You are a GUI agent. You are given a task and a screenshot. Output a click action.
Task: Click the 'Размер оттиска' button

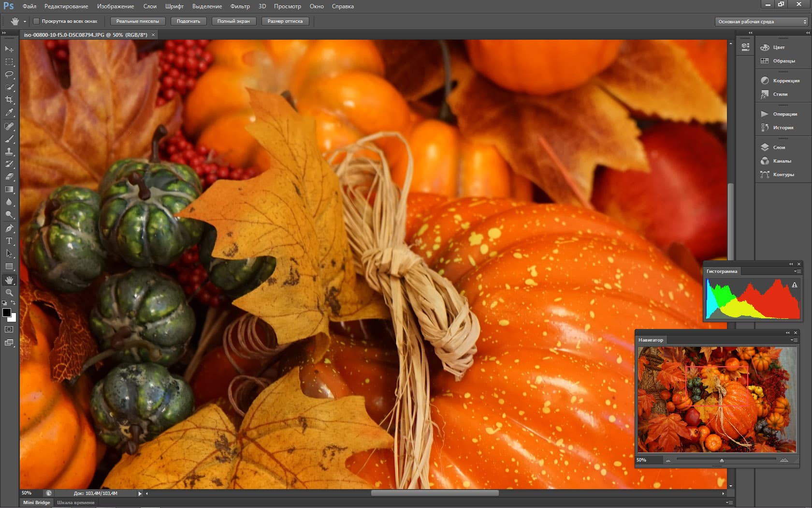(285, 21)
